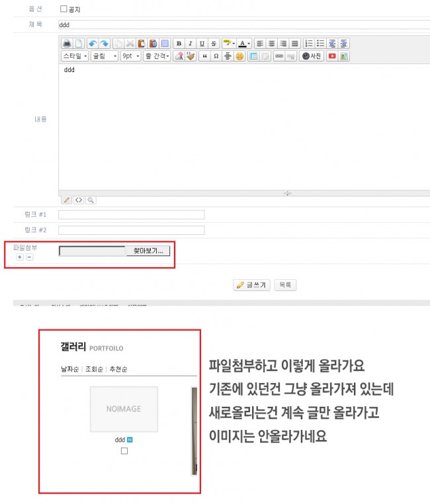This screenshot has height=504, width=430.
Task: Undo the last edit
Action: (93, 44)
